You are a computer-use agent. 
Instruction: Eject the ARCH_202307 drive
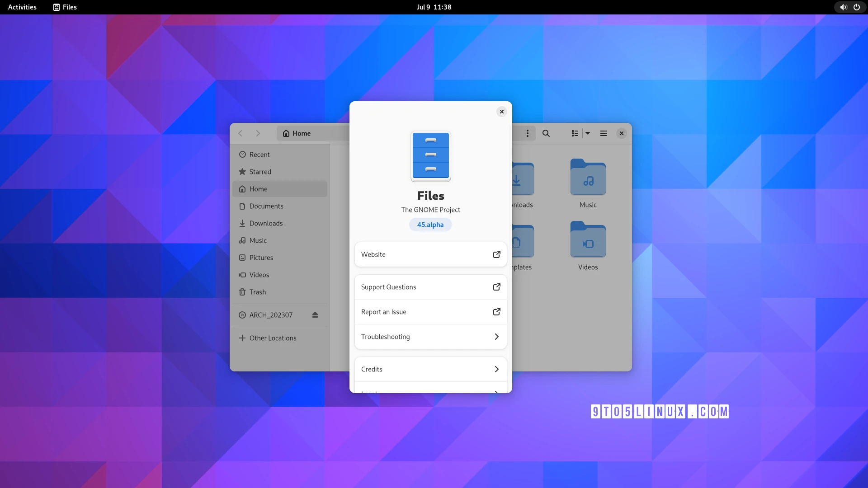coord(315,315)
